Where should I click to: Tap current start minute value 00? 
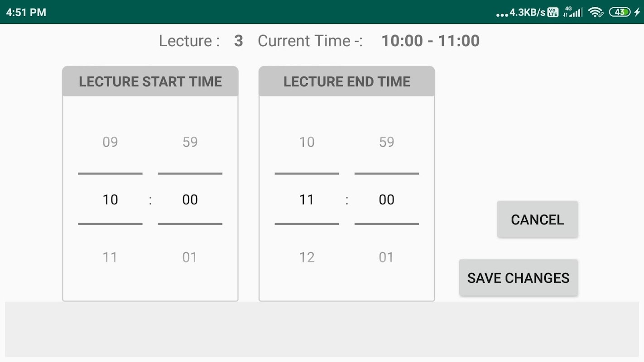(x=190, y=200)
